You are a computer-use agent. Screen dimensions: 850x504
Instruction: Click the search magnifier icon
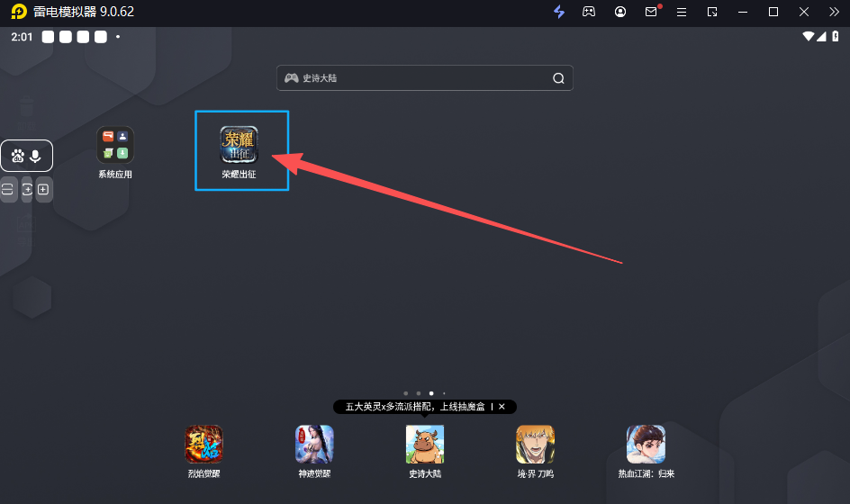(558, 78)
